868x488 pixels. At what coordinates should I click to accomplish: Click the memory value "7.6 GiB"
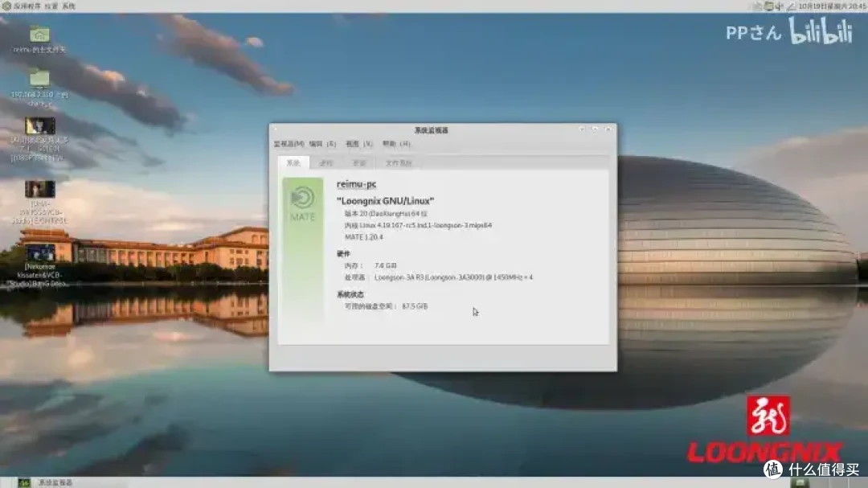coord(385,265)
